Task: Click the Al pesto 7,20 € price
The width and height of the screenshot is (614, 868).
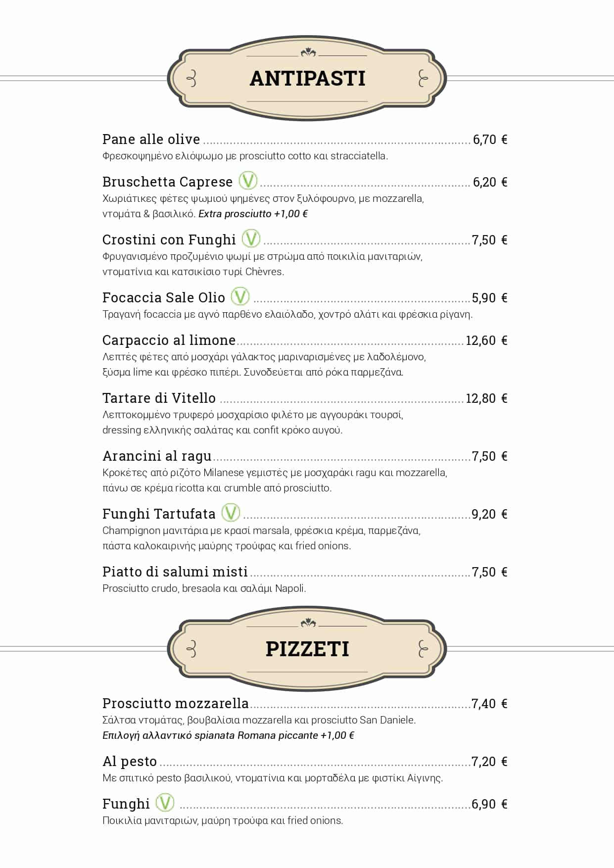Action: tap(489, 762)
